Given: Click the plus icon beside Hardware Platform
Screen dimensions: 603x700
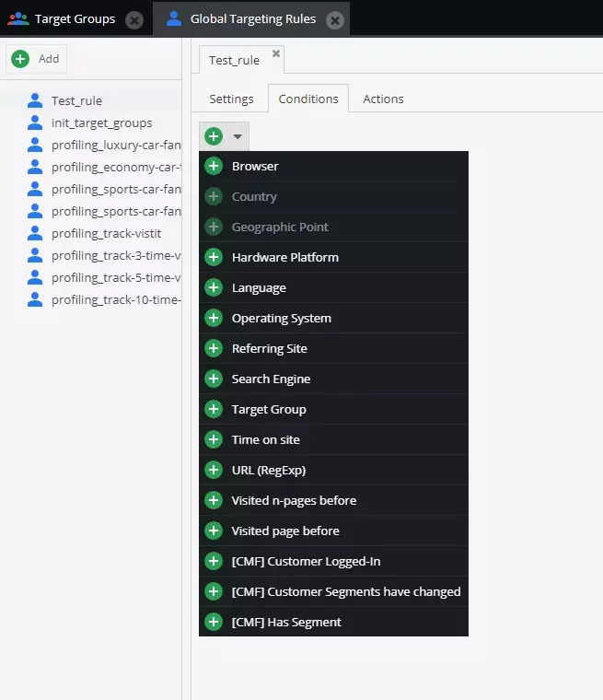Looking at the screenshot, I should point(214,257).
